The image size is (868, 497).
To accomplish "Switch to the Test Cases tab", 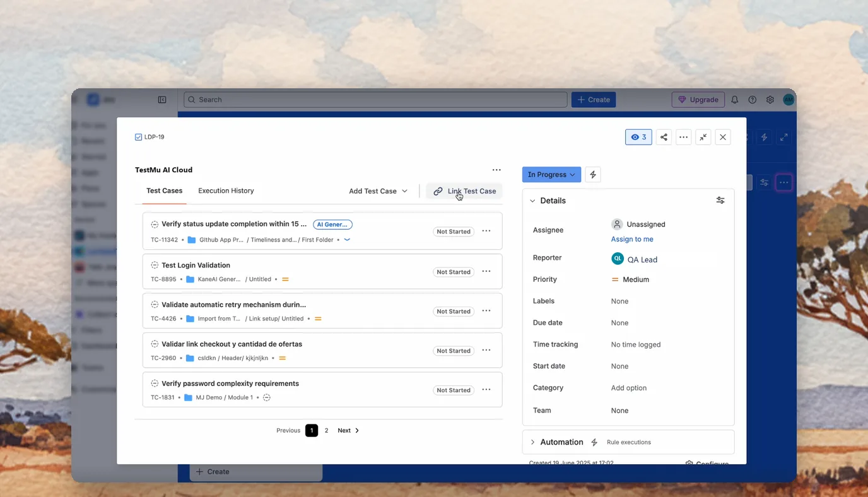I will (164, 190).
